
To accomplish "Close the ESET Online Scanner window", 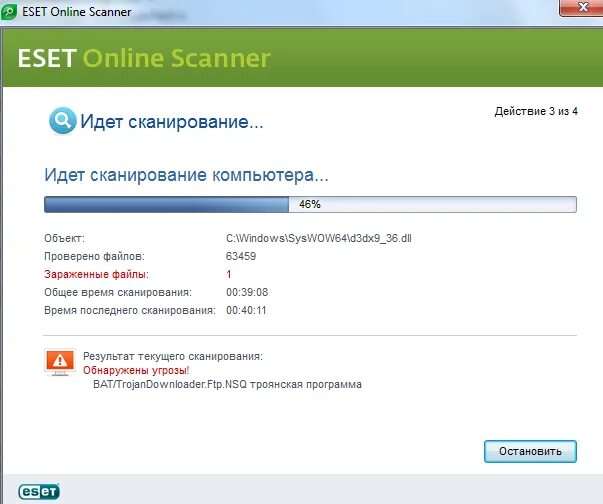I will [x=581, y=8].
